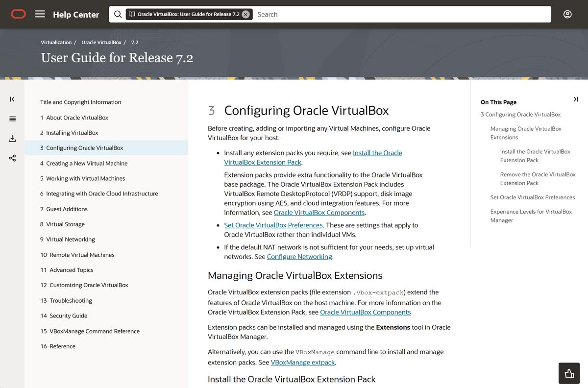The image size is (588, 388).
Task: Open chapter 11 Advanced Topics
Action: pos(67,270)
